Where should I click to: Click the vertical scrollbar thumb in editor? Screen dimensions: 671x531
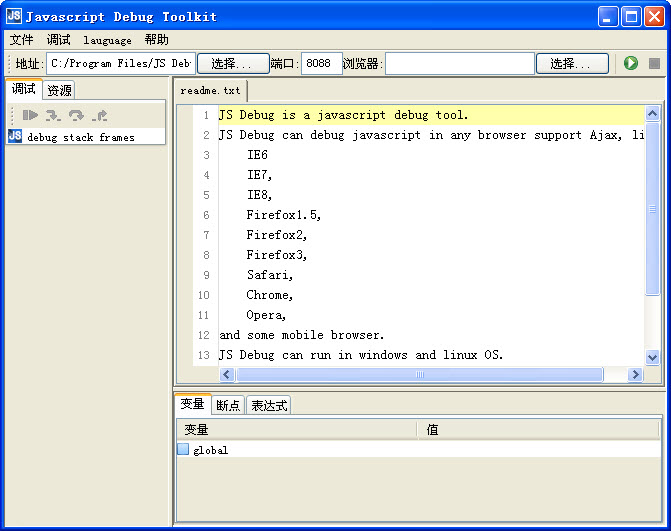(652, 209)
